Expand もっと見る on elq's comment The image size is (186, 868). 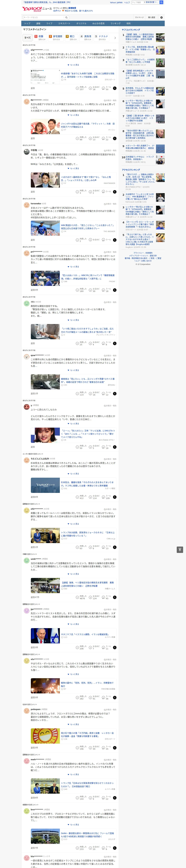coord(73,65)
